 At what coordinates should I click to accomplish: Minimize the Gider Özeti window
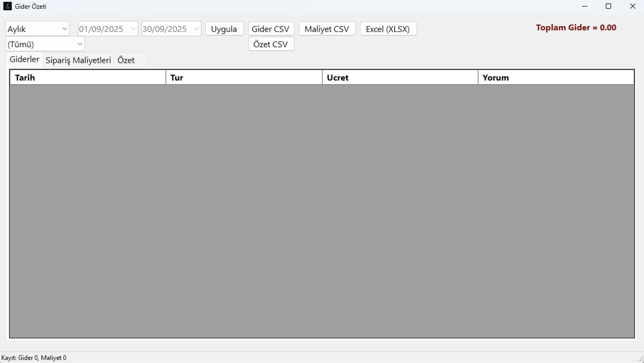click(x=584, y=6)
